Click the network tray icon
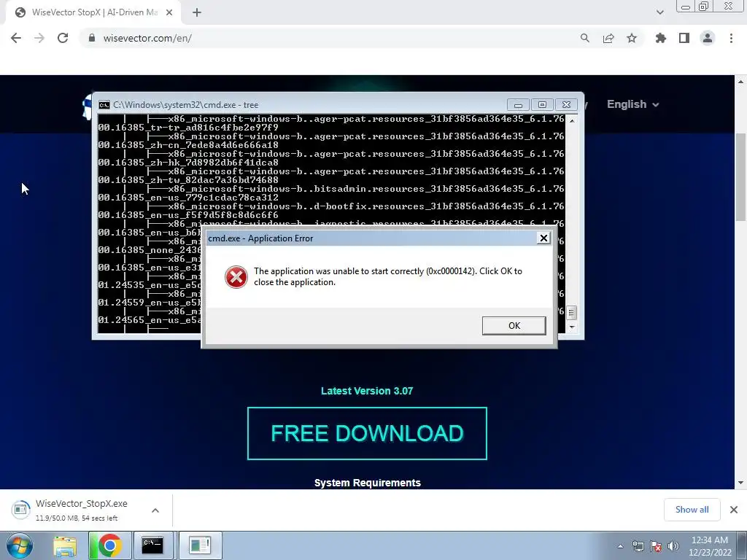Viewport: 747px width, 560px height. [x=638, y=546]
